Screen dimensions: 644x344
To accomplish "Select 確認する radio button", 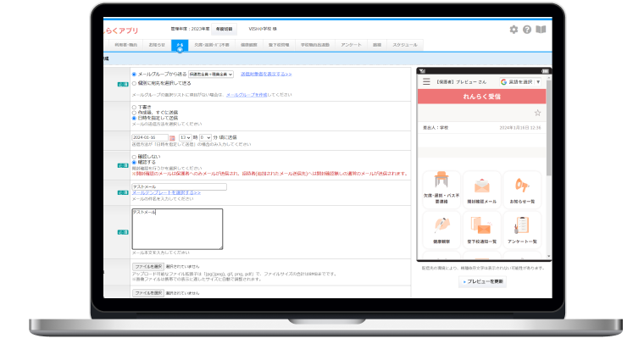I will pyautogui.click(x=134, y=163).
